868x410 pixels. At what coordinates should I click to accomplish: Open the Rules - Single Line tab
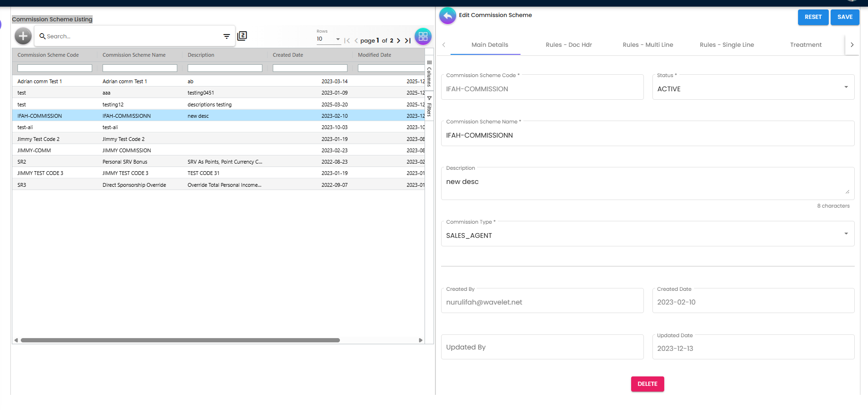point(727,45)
